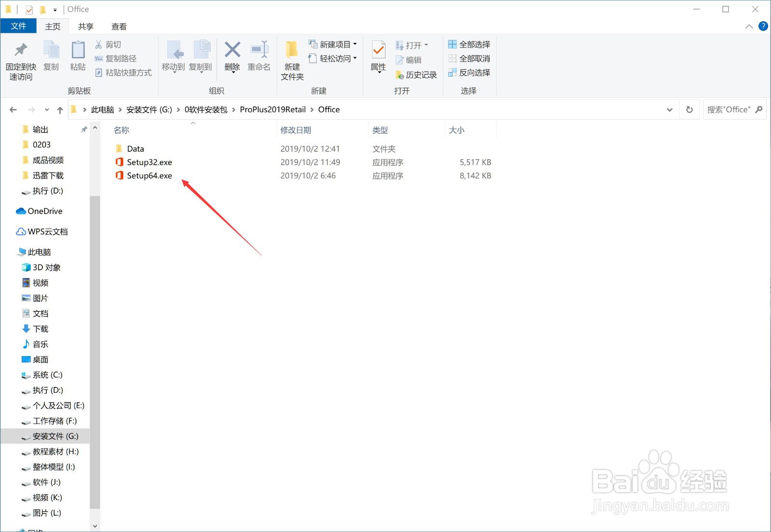The width and height of the screenshot is (771, 532).
Task: Sort by the Name (名称) column header
Action: click(x=121, y=130)
